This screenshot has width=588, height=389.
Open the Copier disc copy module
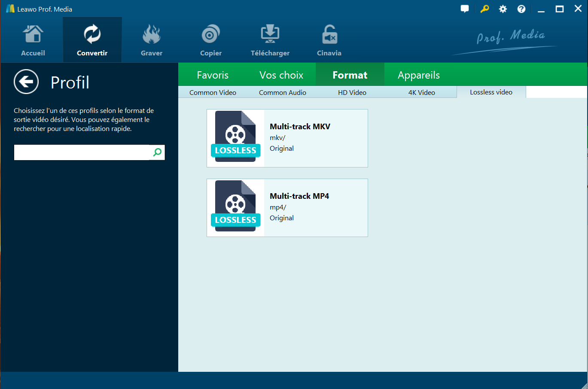click(x=210, y=40)
